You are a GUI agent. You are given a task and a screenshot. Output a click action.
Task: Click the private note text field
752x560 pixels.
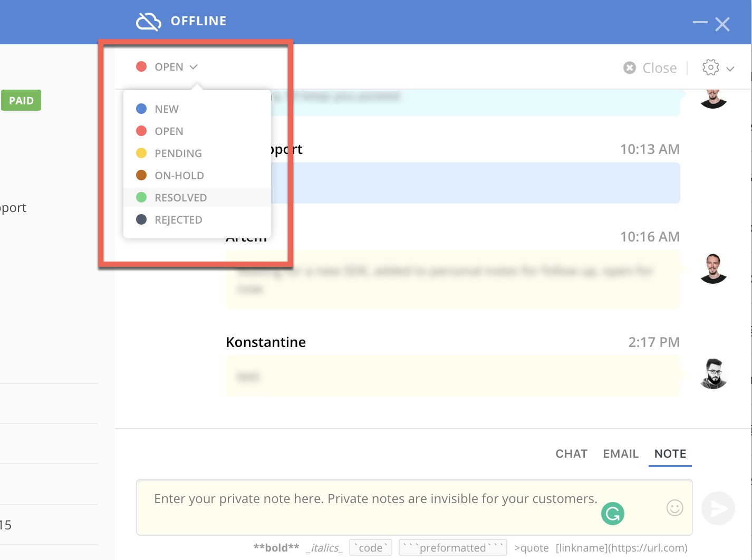pos(414,507)
